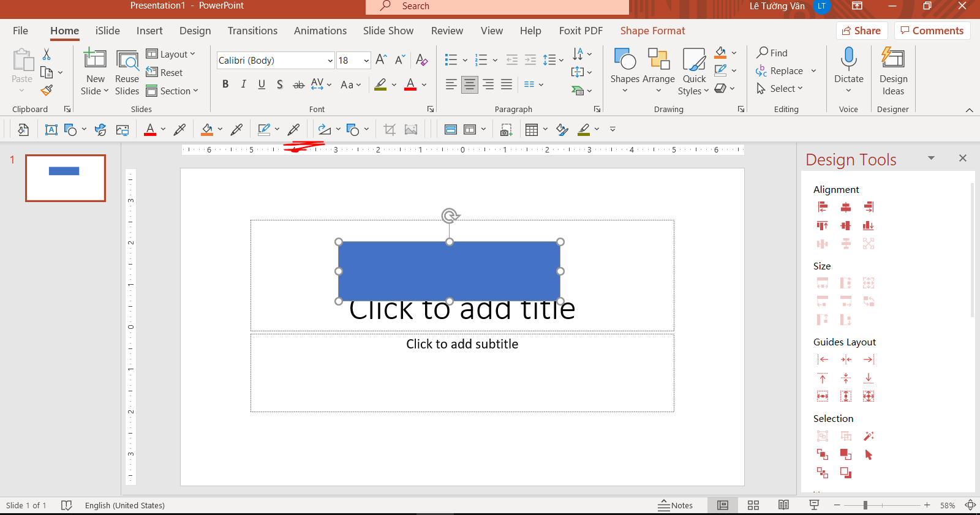This screenshot has height=515, width=980.
Task: Open the Quick Styles dropdown
Action: 694,70
